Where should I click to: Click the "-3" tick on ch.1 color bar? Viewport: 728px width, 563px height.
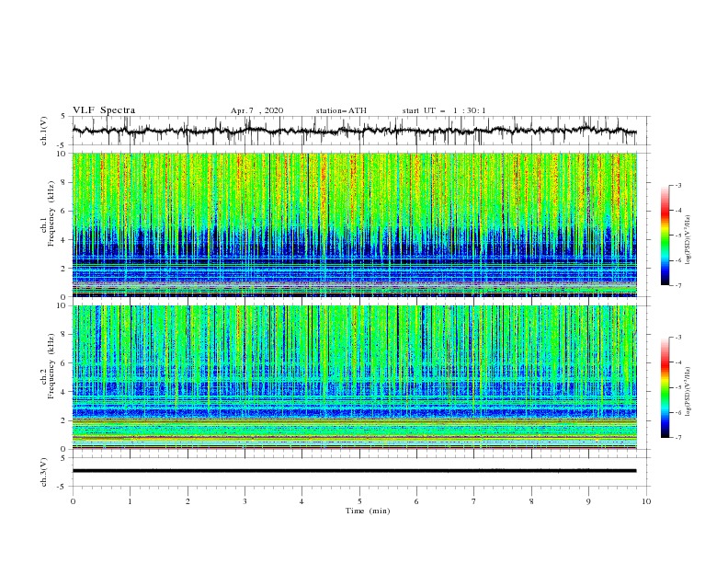(677, 185)
